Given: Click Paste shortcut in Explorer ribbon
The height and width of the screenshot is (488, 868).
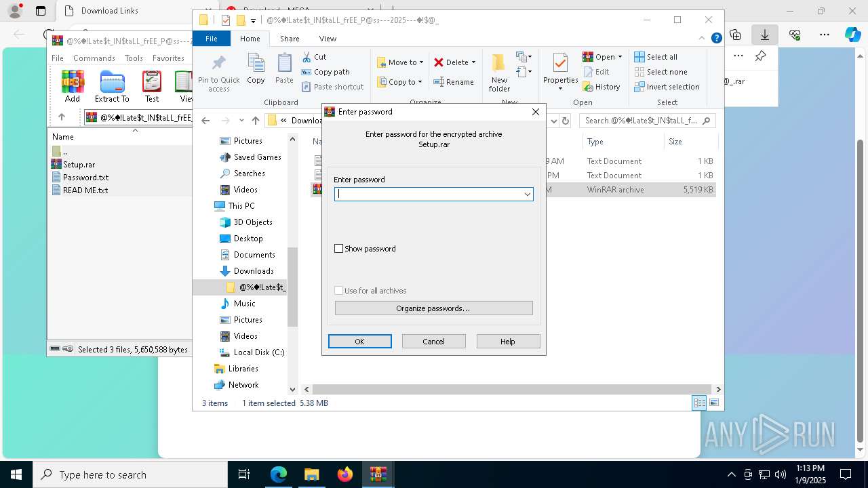Looking at the screenshot, I should point(333,87).
